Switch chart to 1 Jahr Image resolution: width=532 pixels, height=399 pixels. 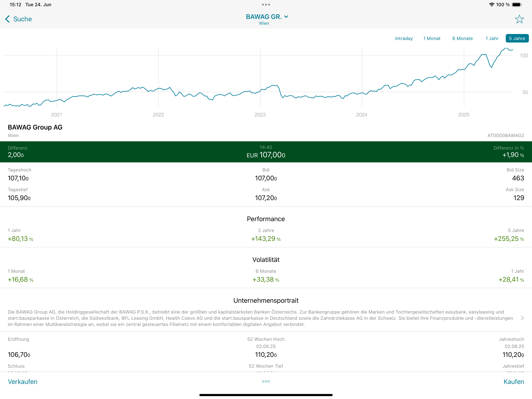point(492,38)
